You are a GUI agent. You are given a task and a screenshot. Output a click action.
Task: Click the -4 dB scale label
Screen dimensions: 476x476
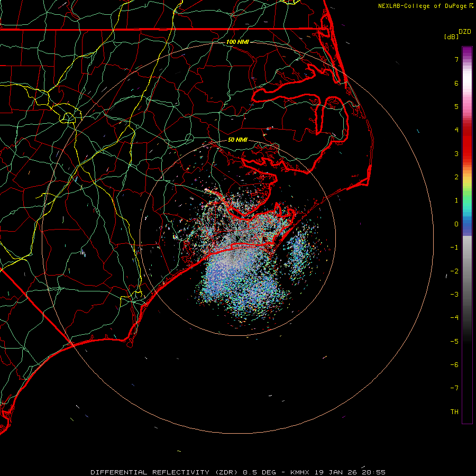pyautogui.click(x=454, y=318)
